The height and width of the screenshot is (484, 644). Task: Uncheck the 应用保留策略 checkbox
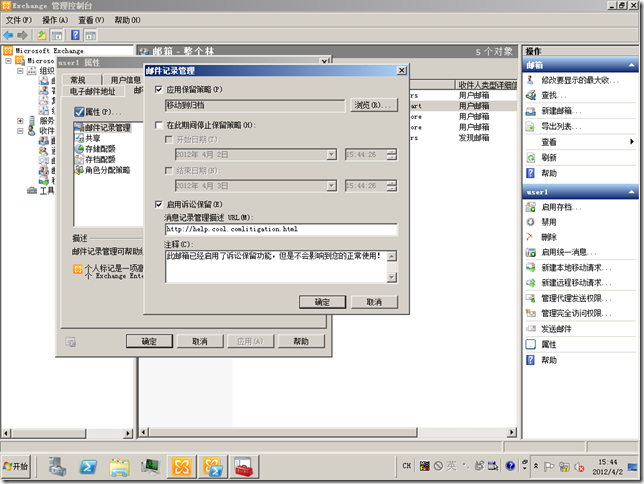coord(159,89)
